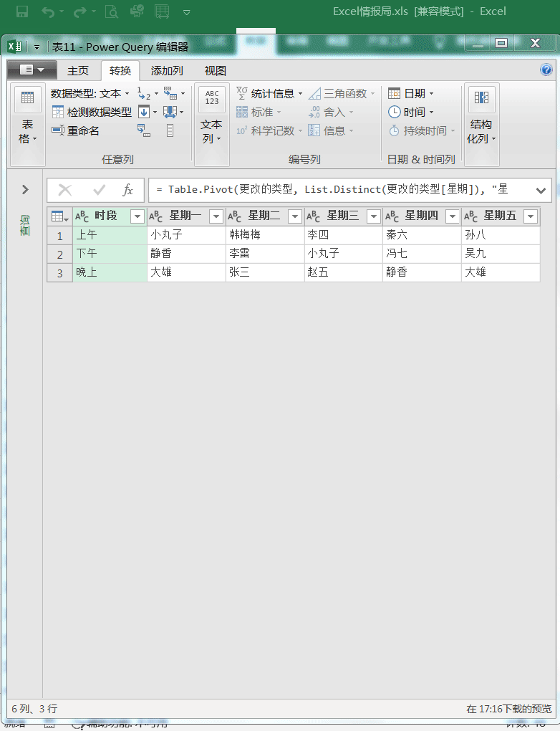Open the 视图 (View) tab
The height and width of the screenshot is (731, 560).
(x=215, y=71)
